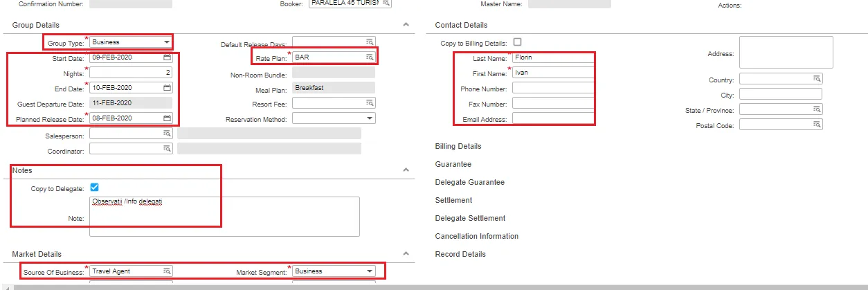Image resolution: width=868 pixels, height=290 pixels.
Task: Open Resort Fee lookup icon
Action: 370,103
